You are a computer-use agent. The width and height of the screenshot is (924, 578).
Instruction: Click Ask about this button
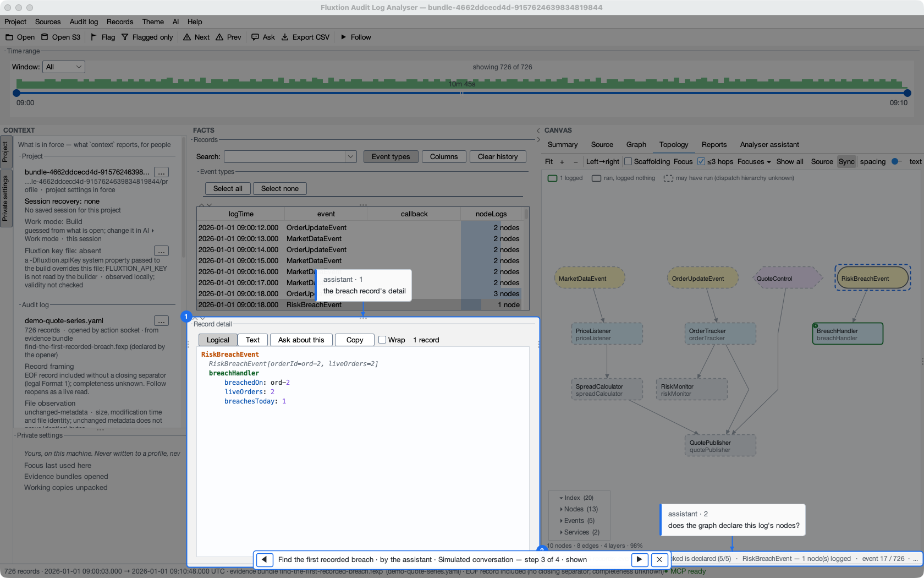click(x=301, y=340)
